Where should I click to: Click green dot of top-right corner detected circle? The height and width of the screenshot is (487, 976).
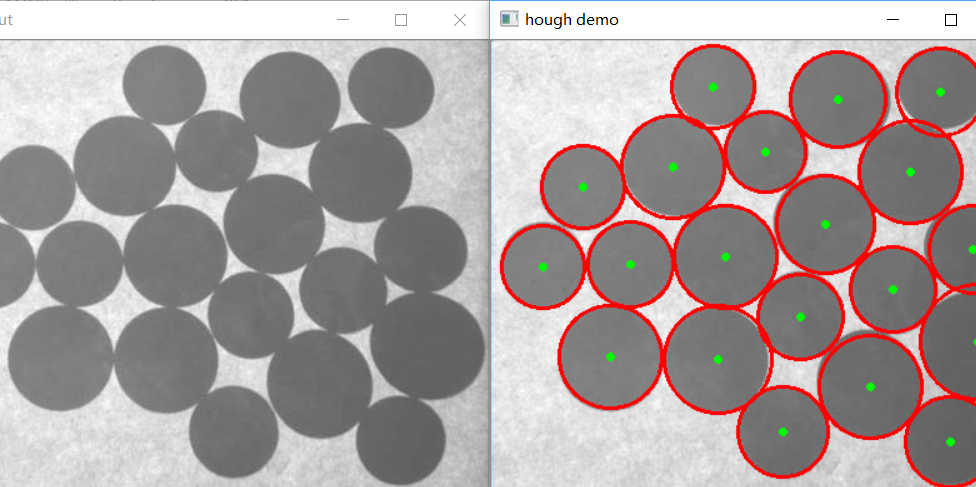pyautogui.click(x=940, y=91)
